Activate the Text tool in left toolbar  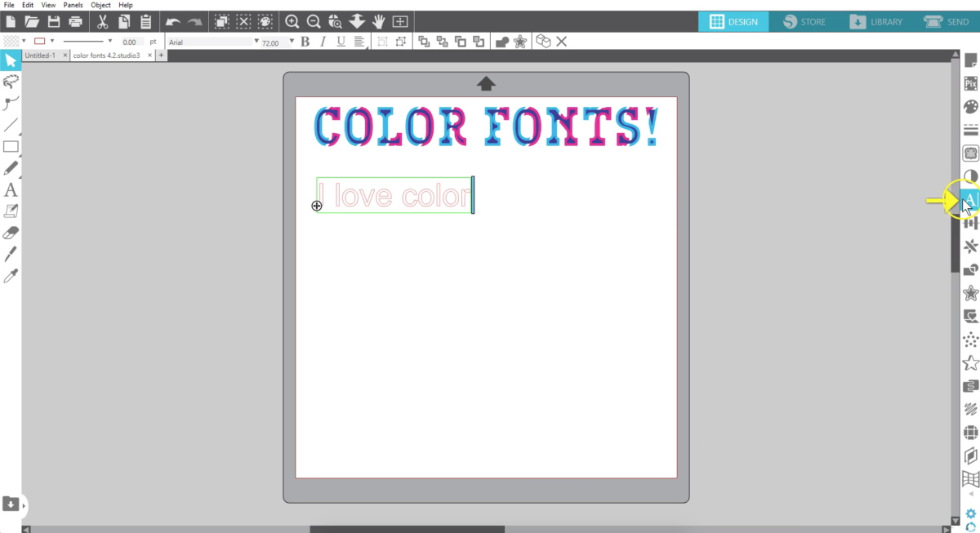pos(11,190)
